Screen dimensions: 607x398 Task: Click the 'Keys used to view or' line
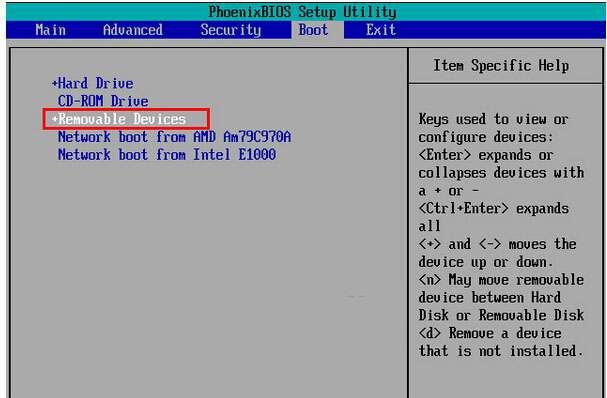click(x=493, y=119)
